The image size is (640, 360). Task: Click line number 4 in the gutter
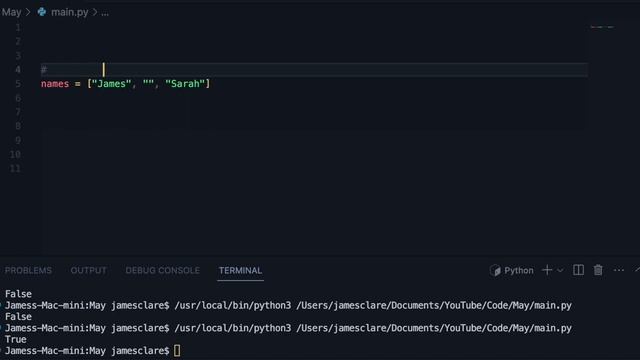(x=18, y=69)
